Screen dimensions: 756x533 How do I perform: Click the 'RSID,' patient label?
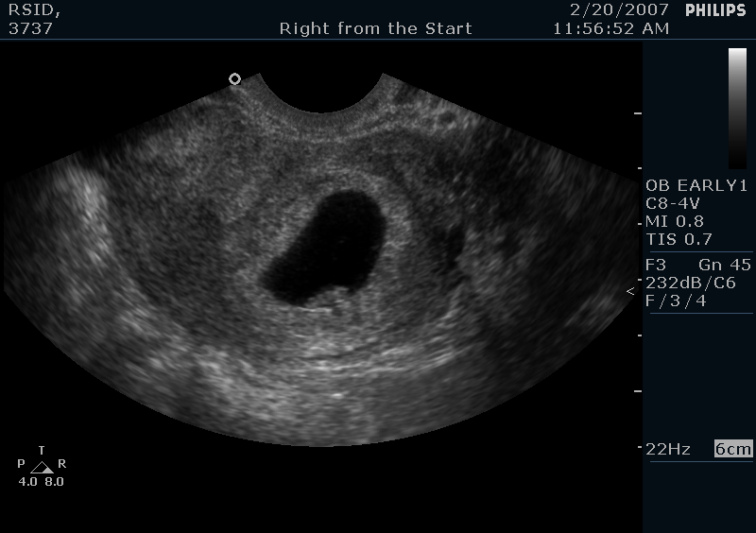pyautogui.click(x=35, y=10)
